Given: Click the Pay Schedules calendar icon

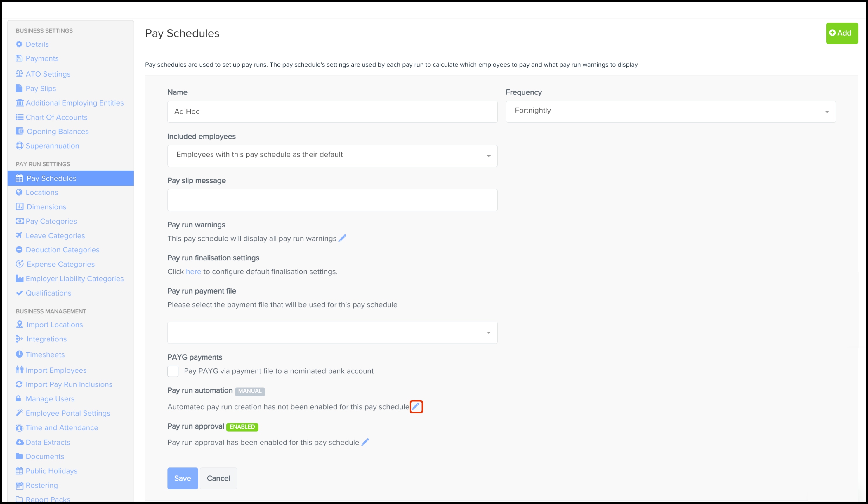Looking at the screenshot, I should pyautogui.click(x=19, y=178).
